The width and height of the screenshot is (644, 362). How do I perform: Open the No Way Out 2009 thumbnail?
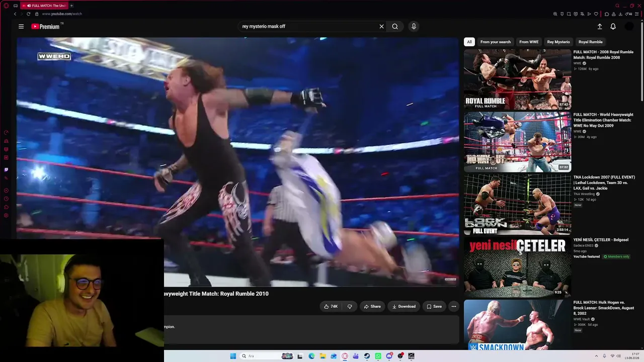[x=517, y=142]
